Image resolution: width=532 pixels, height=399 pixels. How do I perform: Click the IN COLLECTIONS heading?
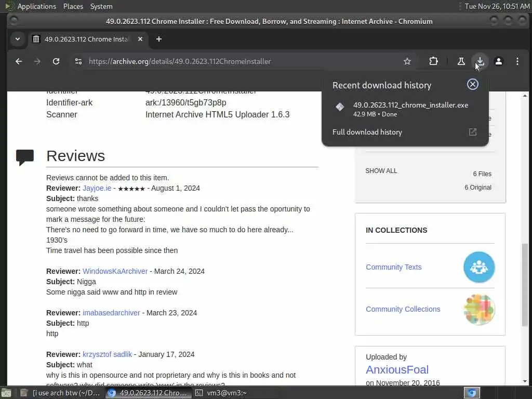point(396,230)
